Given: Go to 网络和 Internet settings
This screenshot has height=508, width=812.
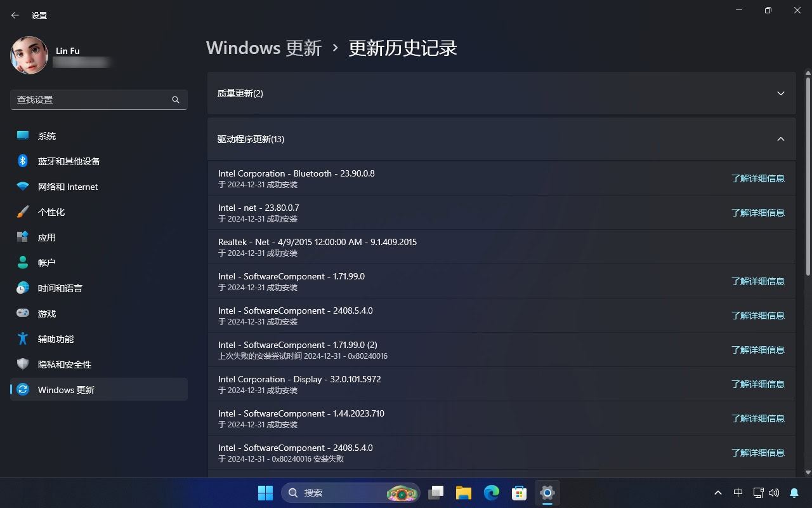Looking at the screenshot, I should coord(99,187).
